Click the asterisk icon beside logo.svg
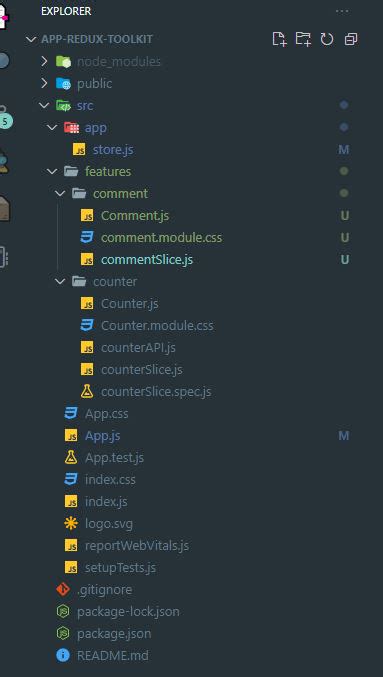The width and height of the screenshot is (383, 677). [71, 523]
